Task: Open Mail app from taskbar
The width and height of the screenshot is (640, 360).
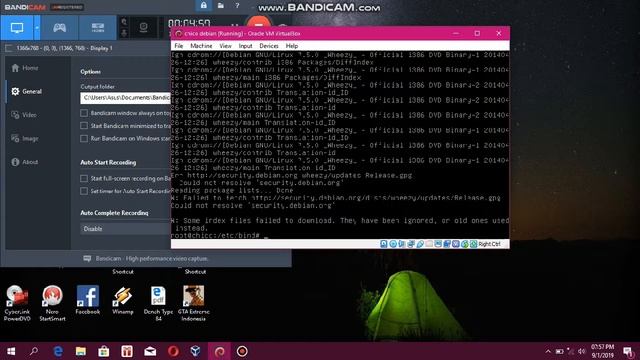Action: (x=150, y=351)
